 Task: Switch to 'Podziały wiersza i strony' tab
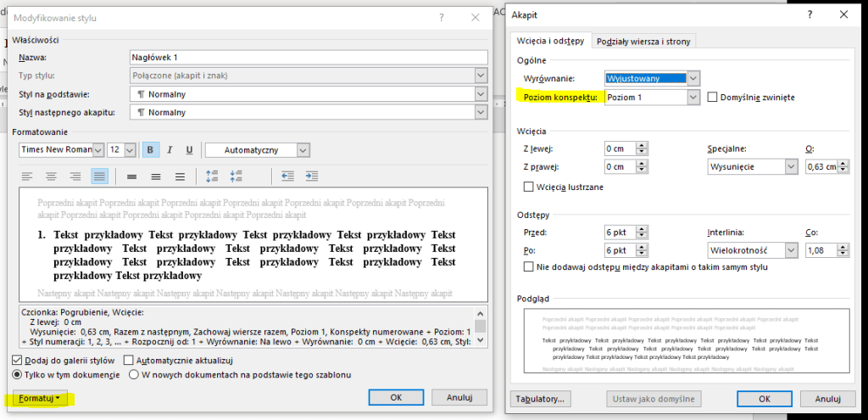644,41
